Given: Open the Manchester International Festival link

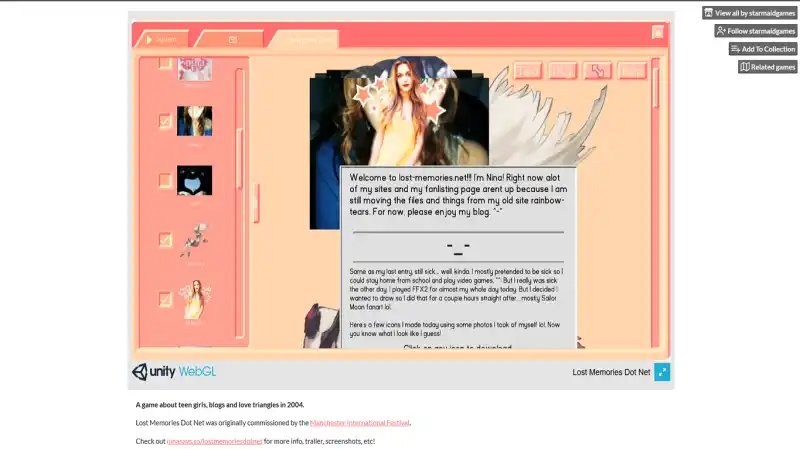Looking at the screenshot, I should pos(360,422).
